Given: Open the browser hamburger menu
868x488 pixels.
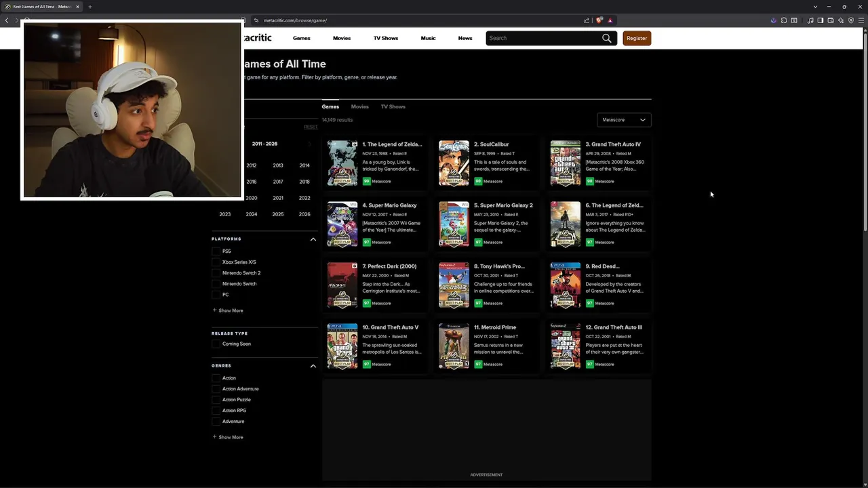Looking at the screenshot, I should (861, 20).
